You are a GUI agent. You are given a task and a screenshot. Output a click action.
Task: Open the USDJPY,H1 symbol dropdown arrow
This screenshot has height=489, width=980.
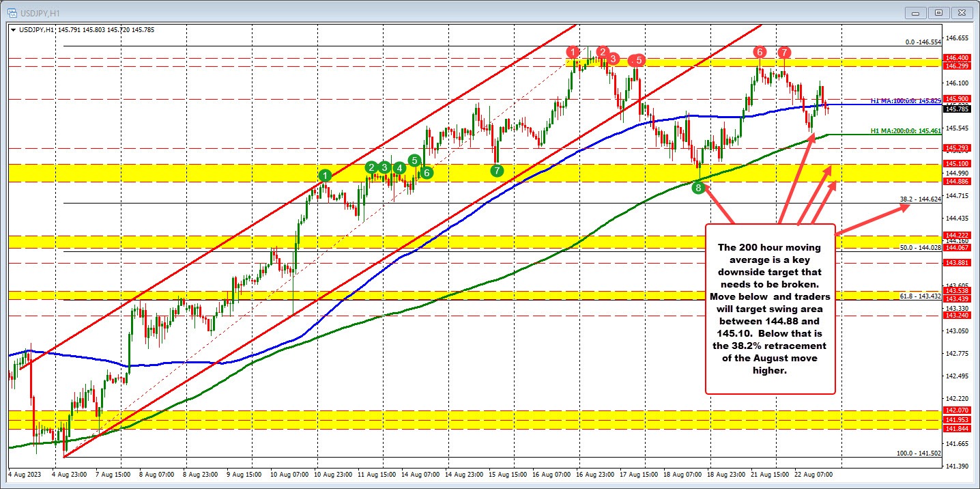(12, 30)
